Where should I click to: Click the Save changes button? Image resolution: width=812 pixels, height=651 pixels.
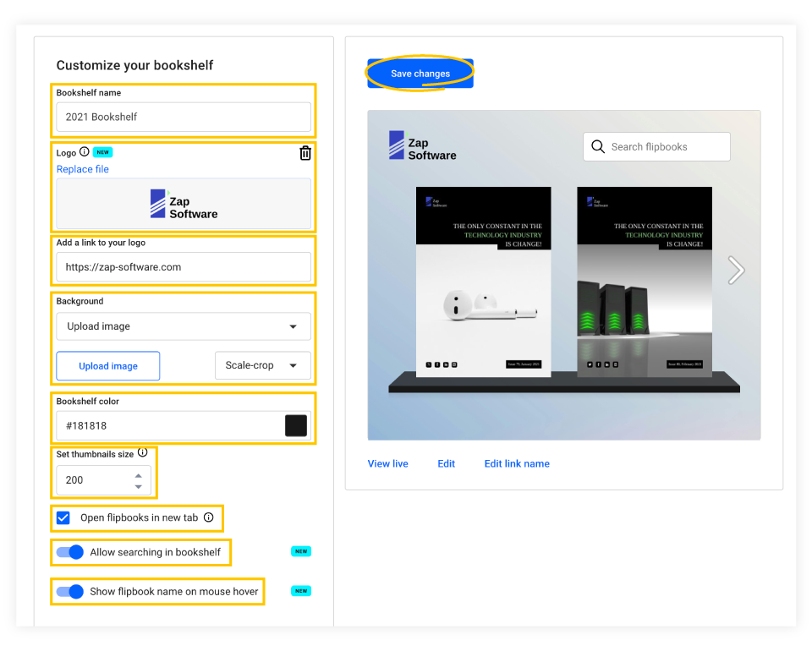(419, 73)
